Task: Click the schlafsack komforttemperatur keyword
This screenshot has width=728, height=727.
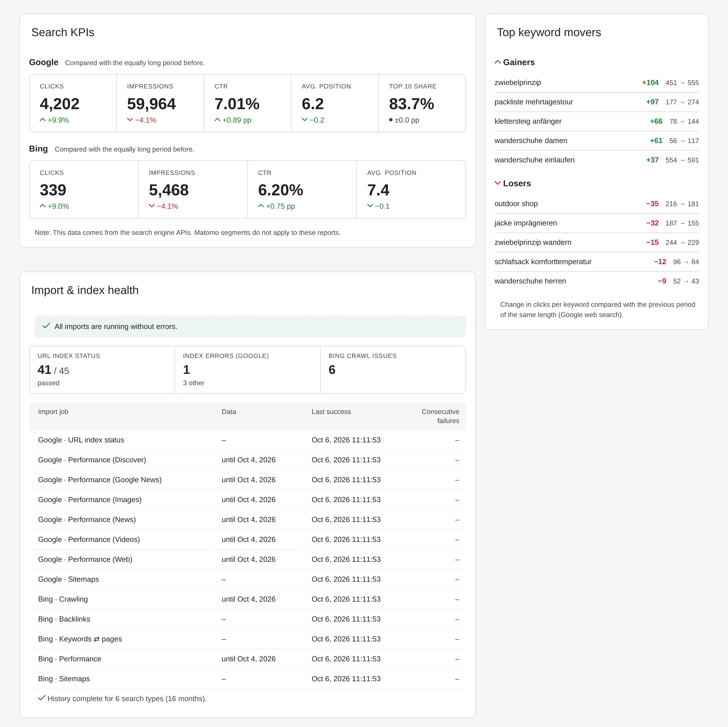Action: (543, 262)
